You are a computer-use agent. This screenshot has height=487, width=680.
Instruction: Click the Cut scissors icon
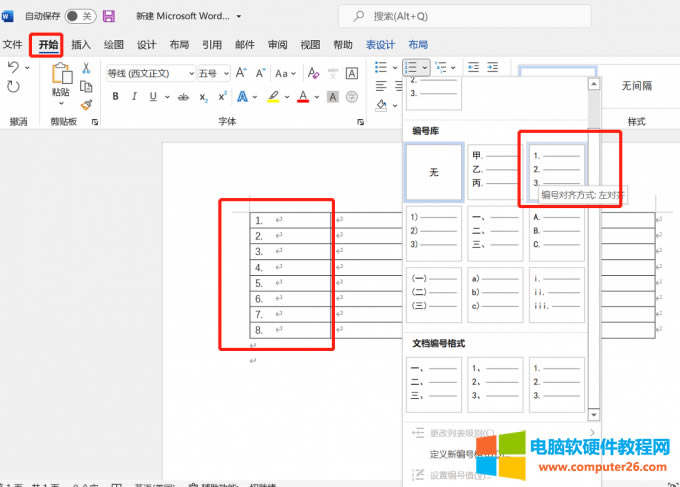click(86, 69)
